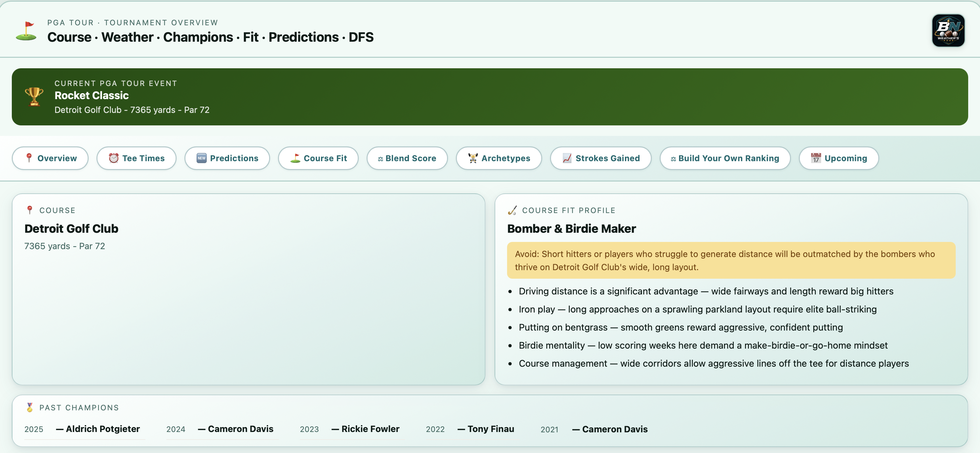Screen dimensions: 980x453
Task: Click the Driving distance bullet point
Action: point(706,291)
